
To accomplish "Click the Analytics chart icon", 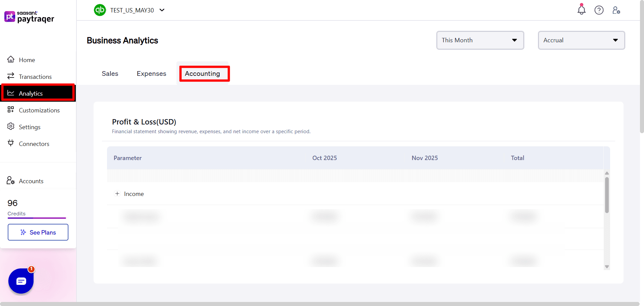I will point(11,93).
